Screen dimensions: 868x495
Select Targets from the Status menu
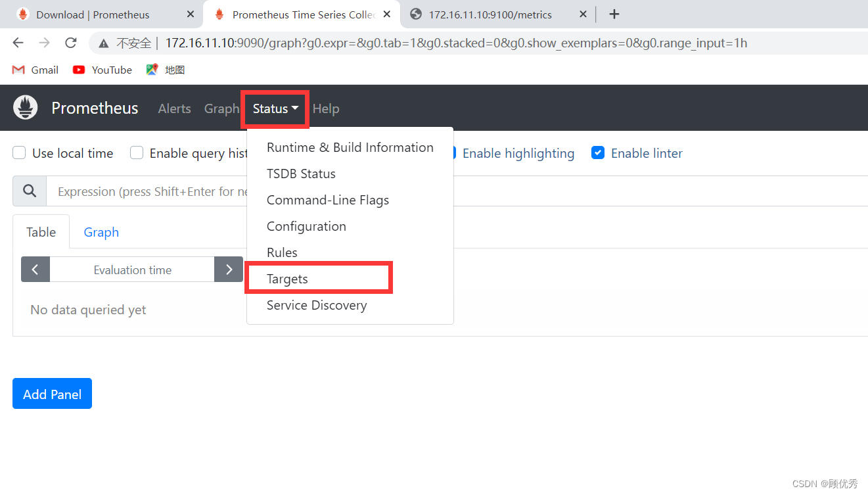click(287, 279)
